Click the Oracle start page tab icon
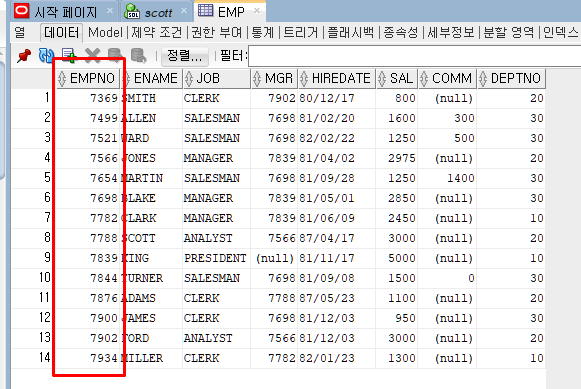The height and width of the screenshot is (389, 581). [21, 11]
